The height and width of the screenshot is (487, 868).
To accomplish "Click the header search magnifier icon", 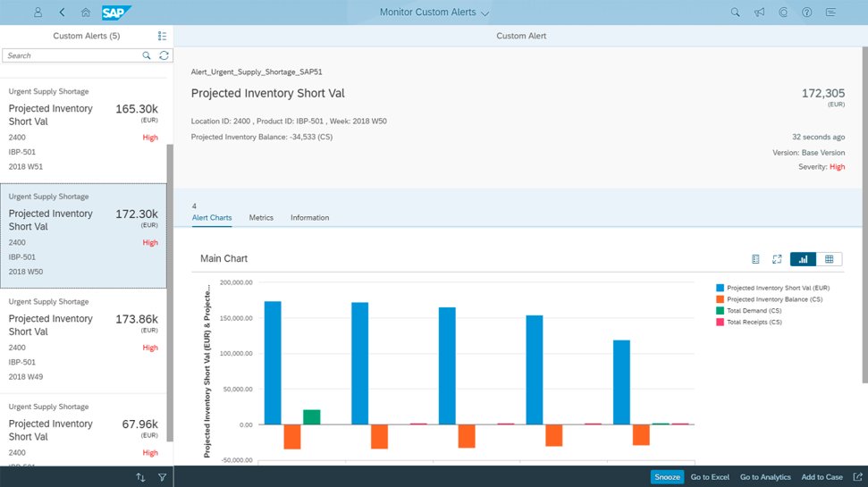I will pos(735,13).
